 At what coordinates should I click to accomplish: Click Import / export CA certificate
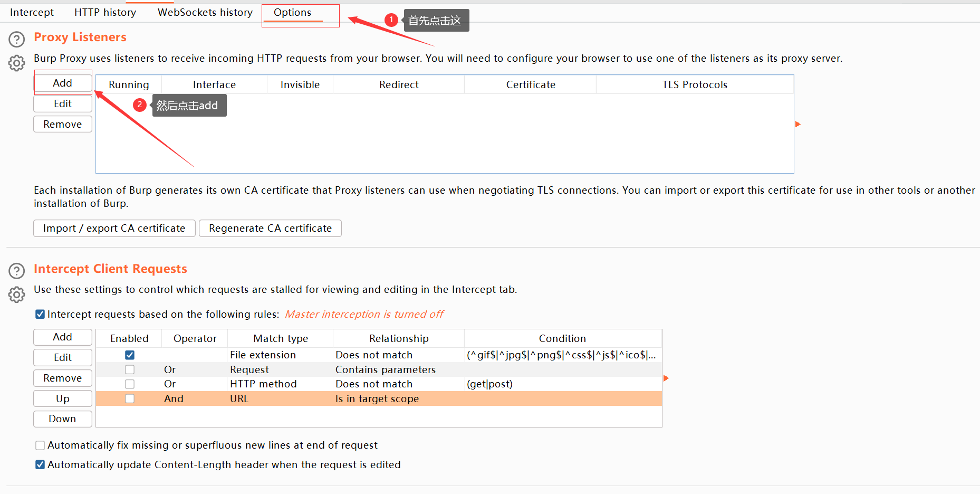(114, 229)
